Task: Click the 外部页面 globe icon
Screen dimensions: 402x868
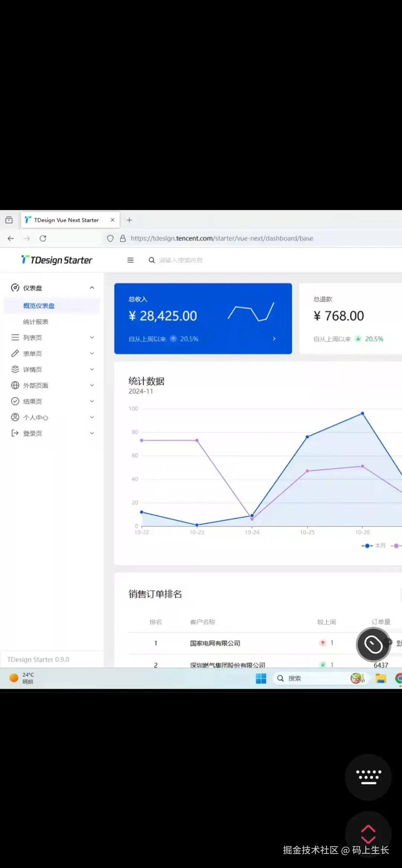Action: coord(15,385)
